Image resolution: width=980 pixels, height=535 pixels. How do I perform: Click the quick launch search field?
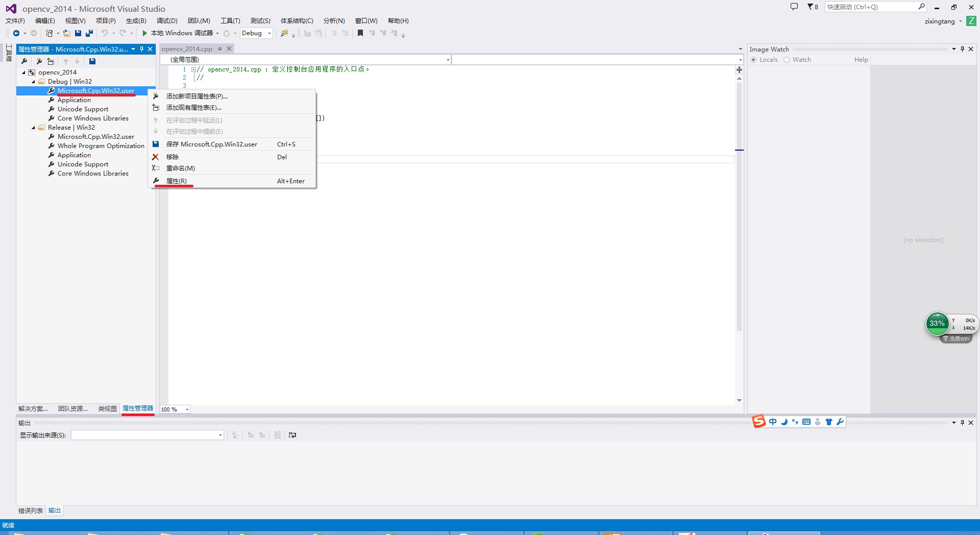click(x=870, y=7)
